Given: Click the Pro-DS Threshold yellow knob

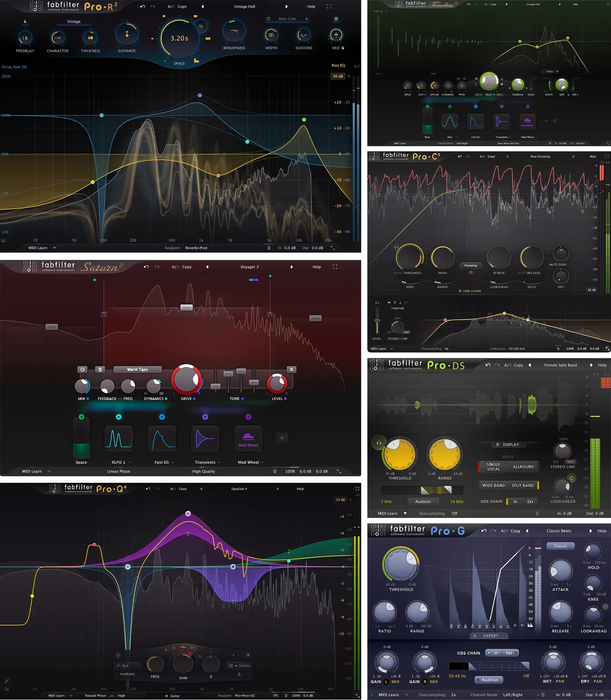Looking at the screenshot, I should [399, 455].
